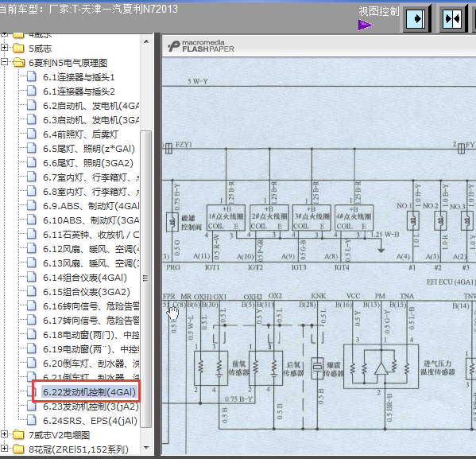Click page icon beside 6.14组合仪表(4GAl)
This screenshot has width=476, height=459.
(31, 277)
